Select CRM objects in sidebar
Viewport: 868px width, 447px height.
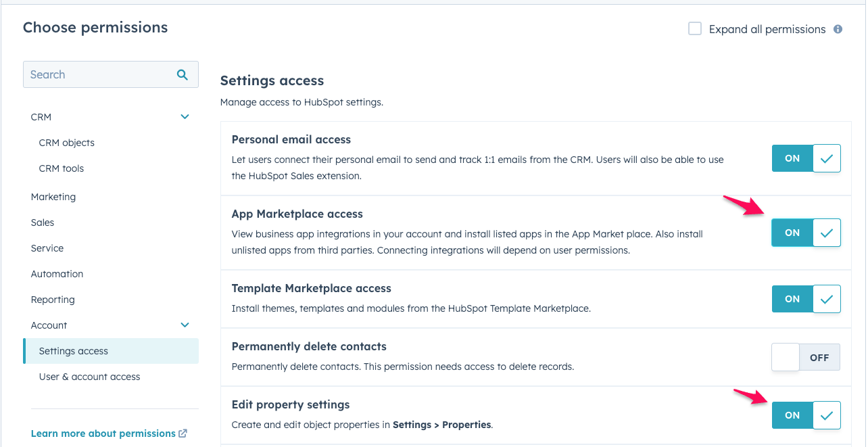(67, 143)
